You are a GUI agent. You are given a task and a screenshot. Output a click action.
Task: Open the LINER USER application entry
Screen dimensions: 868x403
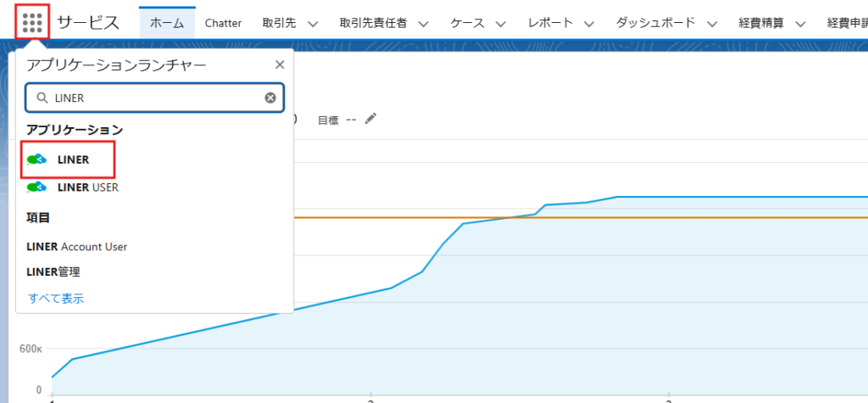(x=87, y=188)
